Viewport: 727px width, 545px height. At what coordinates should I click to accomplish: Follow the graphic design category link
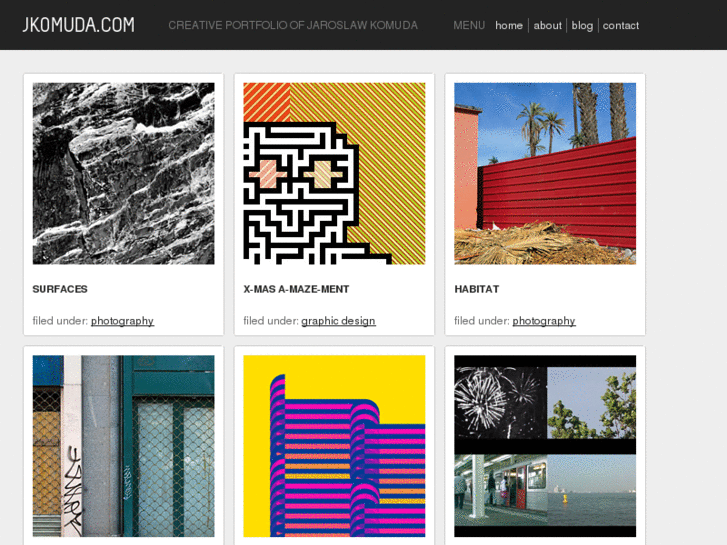pos(338,321)
